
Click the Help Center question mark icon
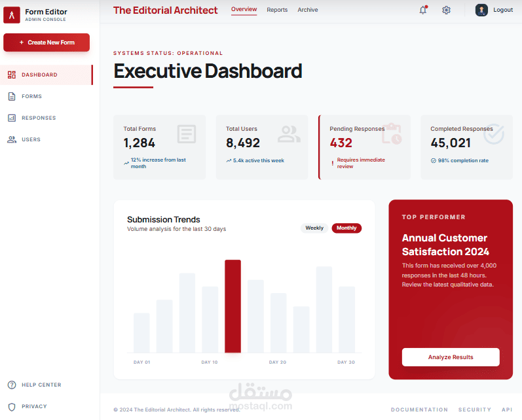12,385
